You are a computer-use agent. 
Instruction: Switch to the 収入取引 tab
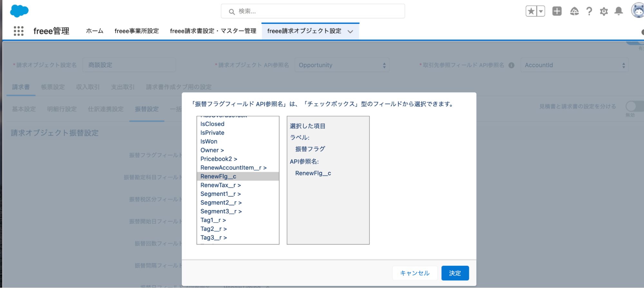[x=88, y=87]
